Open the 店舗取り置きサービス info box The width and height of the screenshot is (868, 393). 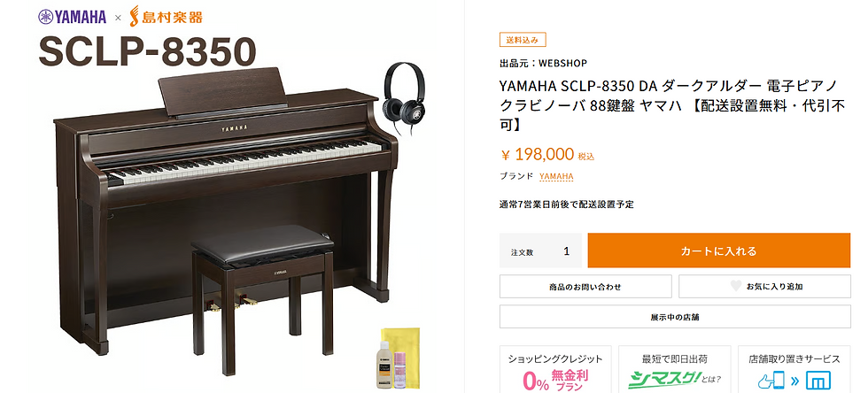(x=794, y=369)
